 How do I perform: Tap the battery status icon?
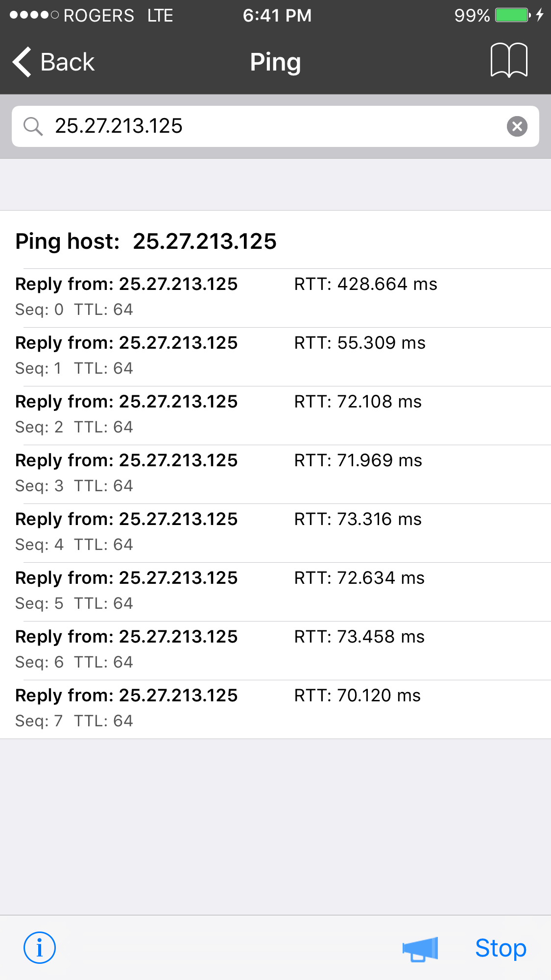513,15
